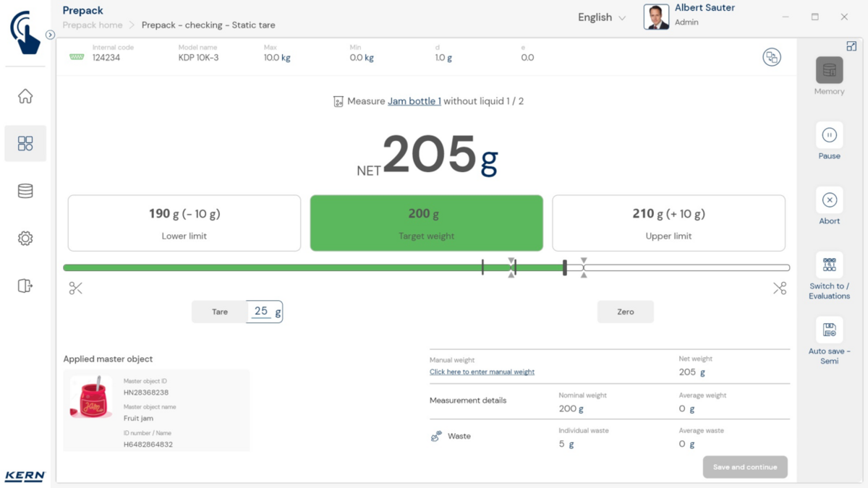868x488 pixels.
Task: Open the English language dropdown
Action: point(601,17)
